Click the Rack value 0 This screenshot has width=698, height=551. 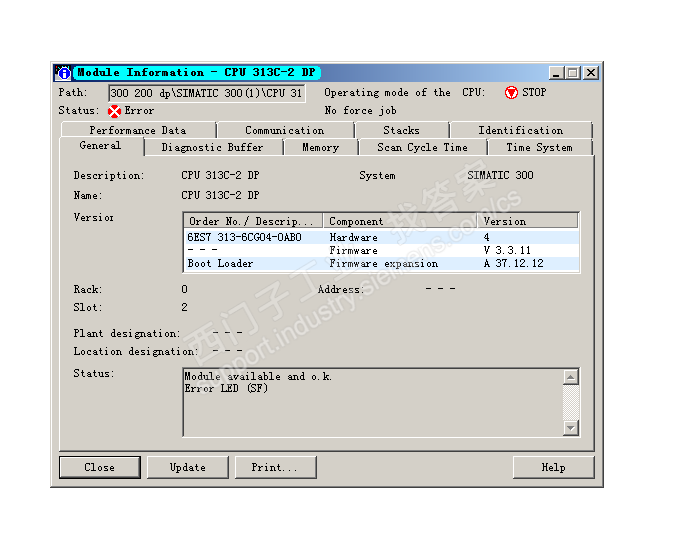(184, 289)
